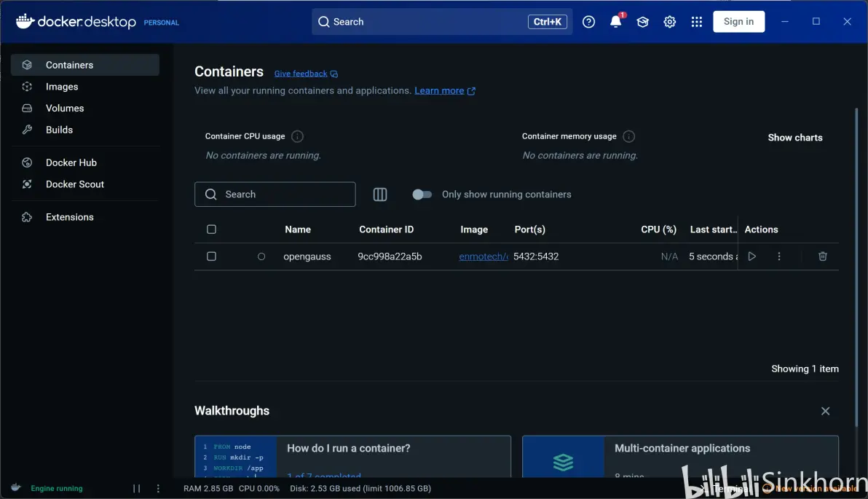
Task: Check the opengauss row checkbox
Action: pyautogui.click(x=211, y=256)
